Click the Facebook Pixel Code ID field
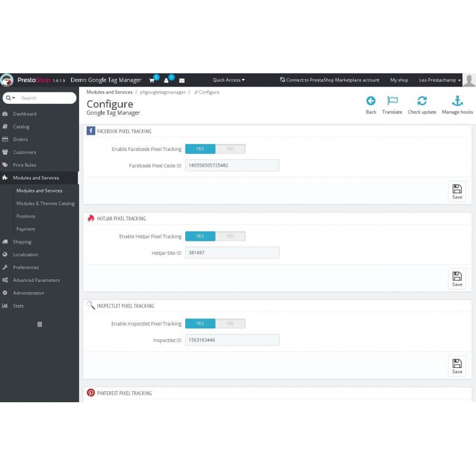The height and width of the screenshot is (476, 476). [232, 166]
